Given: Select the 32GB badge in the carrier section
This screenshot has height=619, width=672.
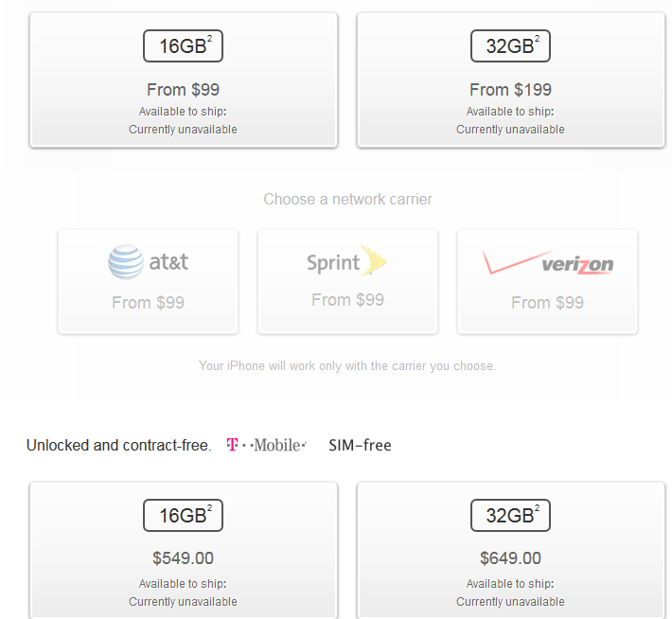Looking at the screenshot, I should pyautogui.click(x=510, y=45).
